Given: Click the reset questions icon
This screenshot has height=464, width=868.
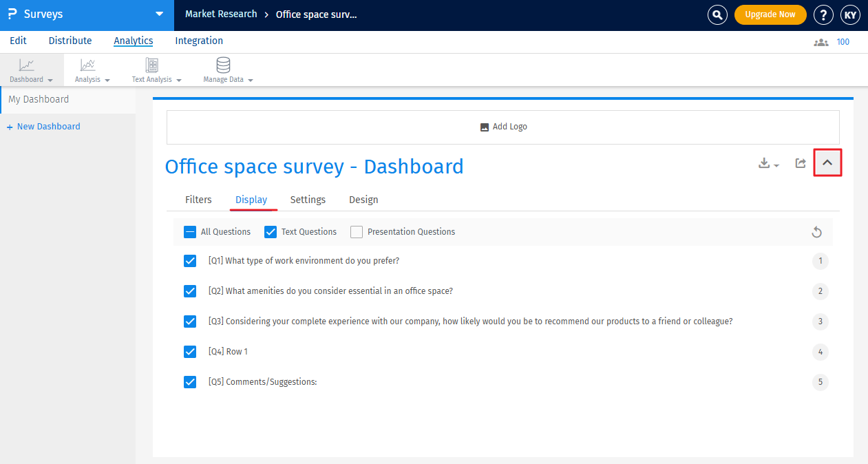Looking at the screenshot, I should 816,232.
